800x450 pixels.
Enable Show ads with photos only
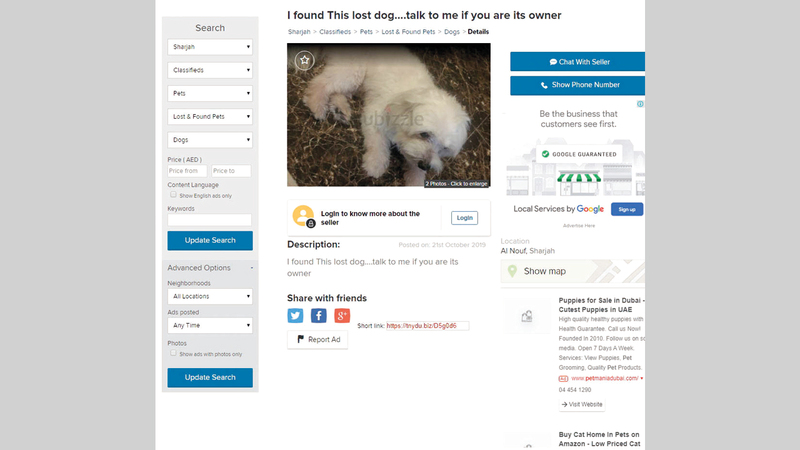[x=172, y=353]
